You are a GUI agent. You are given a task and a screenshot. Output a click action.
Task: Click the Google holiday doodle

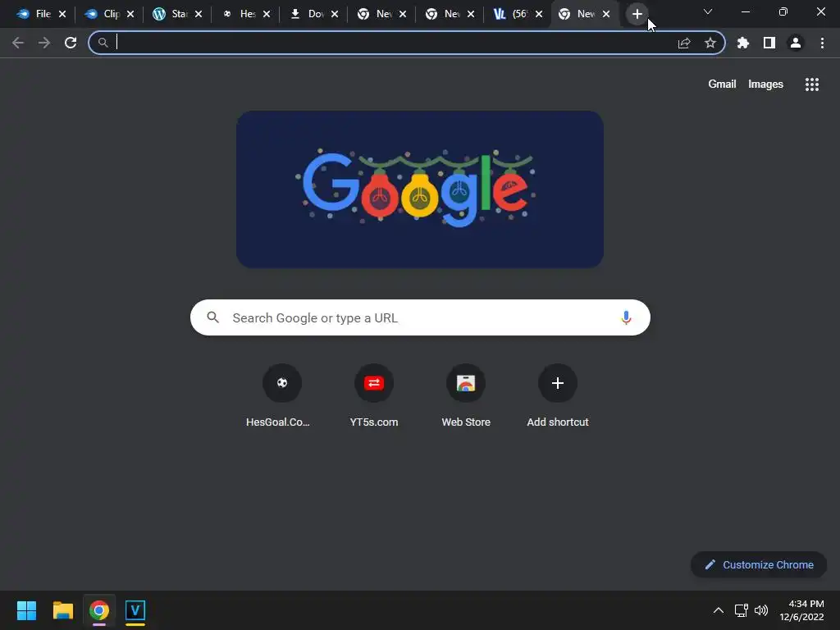[x=420, y=189]
